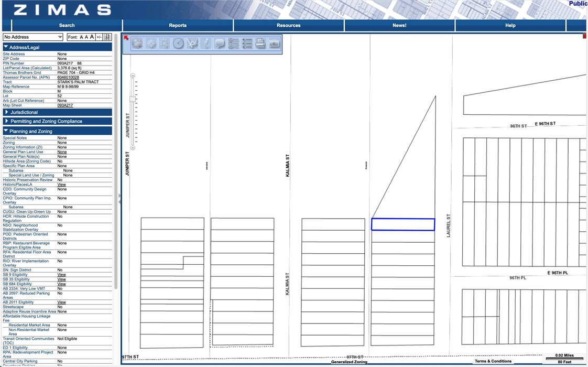Click the information (i) tool
Image resolution: width=588 pixels, height=367 pixels.
[x=206, y=44]
